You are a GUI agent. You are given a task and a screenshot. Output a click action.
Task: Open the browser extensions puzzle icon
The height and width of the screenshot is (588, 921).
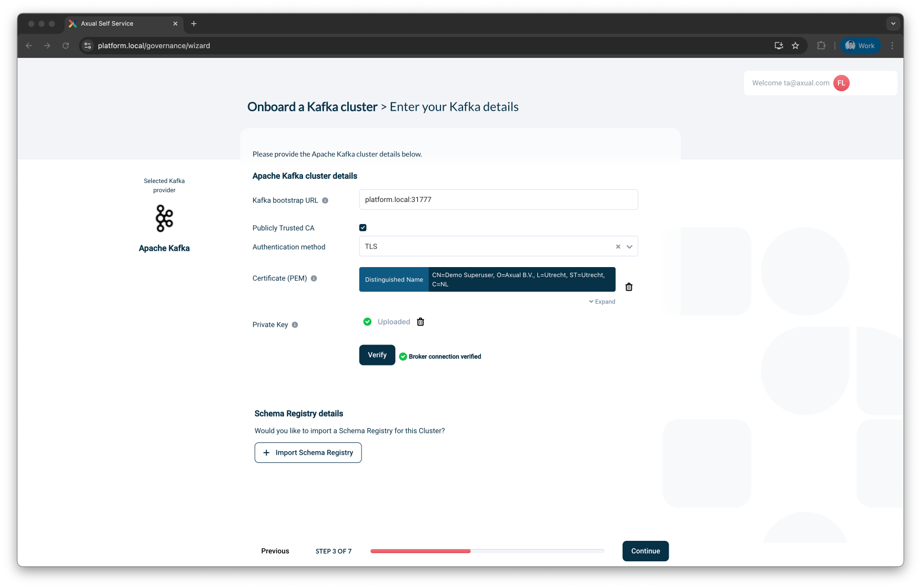(822, 46)
